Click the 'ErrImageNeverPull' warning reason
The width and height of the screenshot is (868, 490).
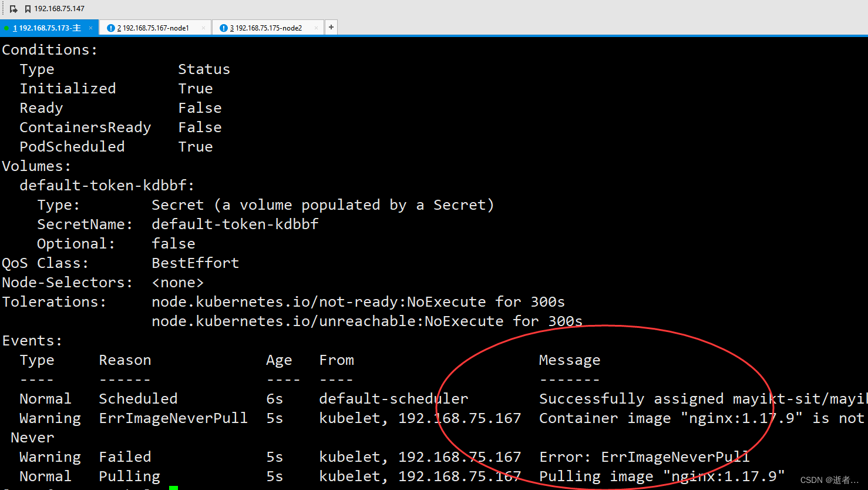[173, 418]
